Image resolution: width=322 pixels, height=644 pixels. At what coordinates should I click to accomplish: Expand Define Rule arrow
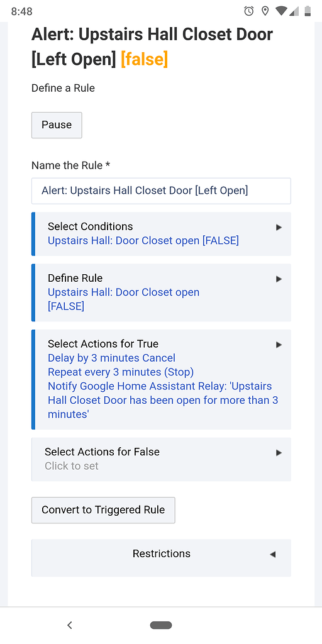(x=279, y=279)
